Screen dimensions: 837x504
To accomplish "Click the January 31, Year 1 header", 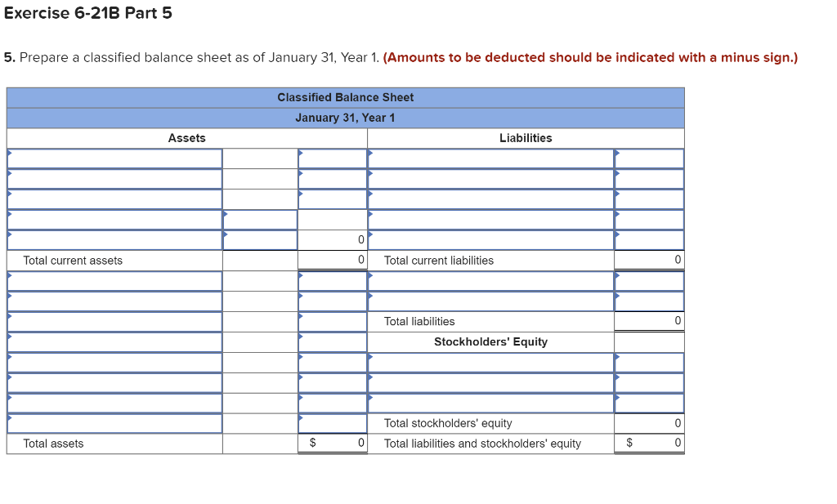I will pos(345,118).
